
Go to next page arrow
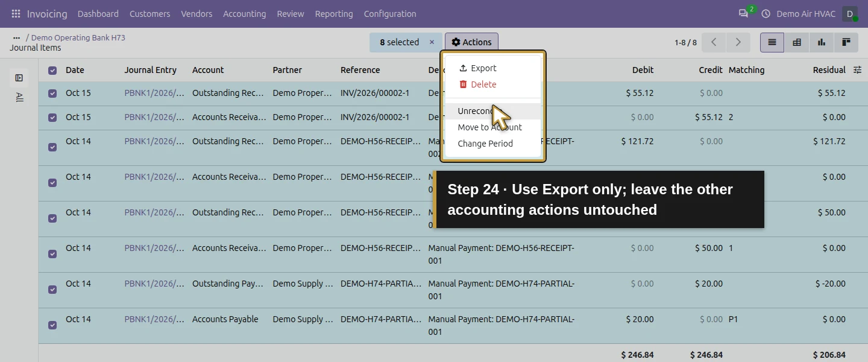pos(738,42)
